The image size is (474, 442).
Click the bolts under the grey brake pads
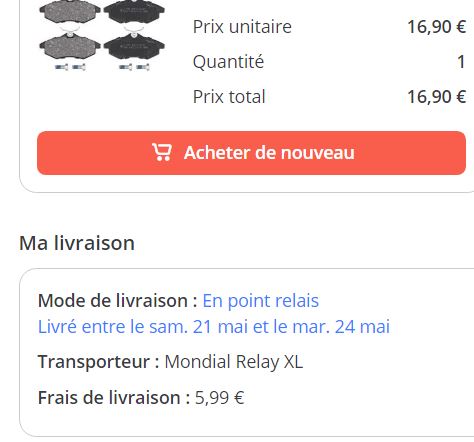point(70,67)
